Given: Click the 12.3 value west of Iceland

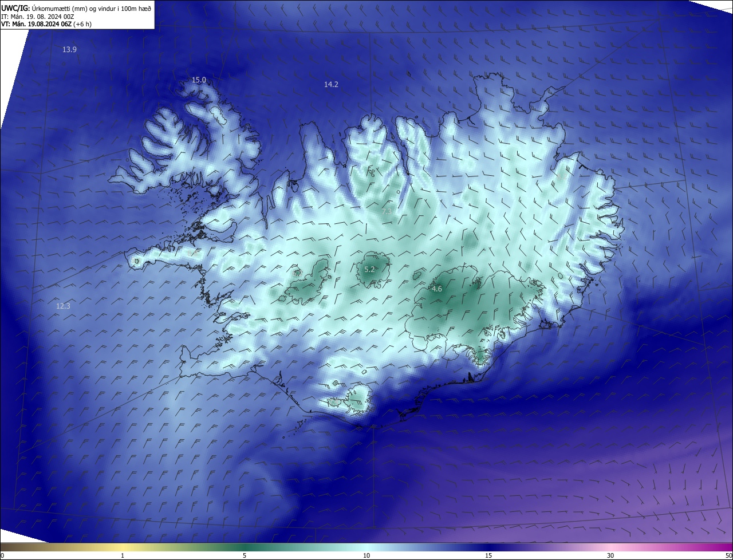Looking at the screenshot, I should pos(63,306).
